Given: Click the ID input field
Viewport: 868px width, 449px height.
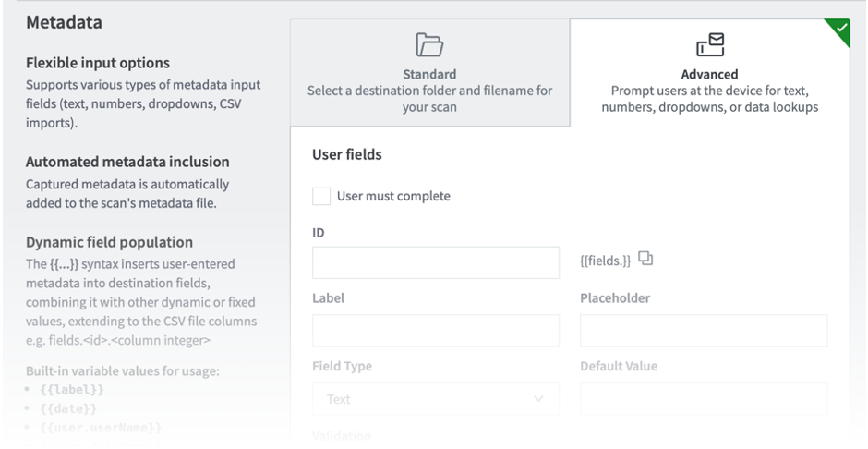Looking at the screenshot, I should [436, 262].
